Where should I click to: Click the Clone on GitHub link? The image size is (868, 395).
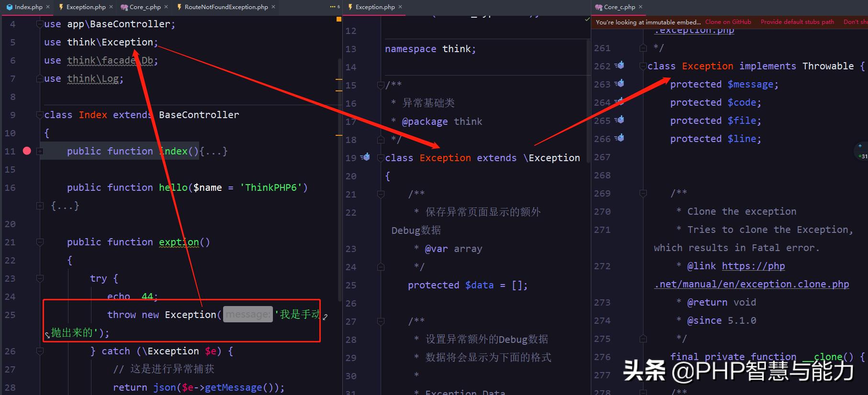728,22
